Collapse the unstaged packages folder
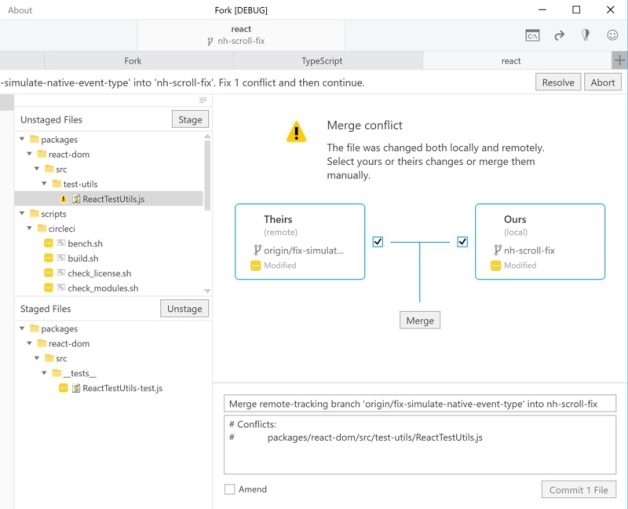The image size is (628, 509). pyautogui.click(x=23, y=140)
